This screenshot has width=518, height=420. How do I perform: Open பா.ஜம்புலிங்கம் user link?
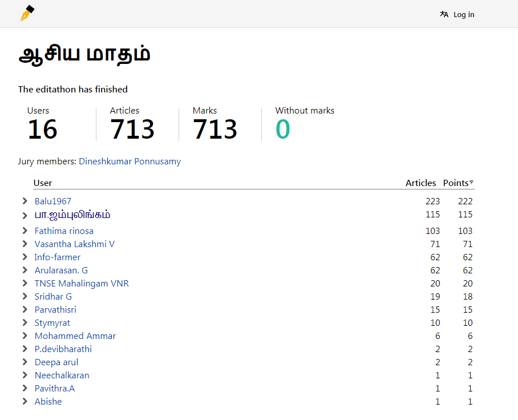click(x=72, y=215)
